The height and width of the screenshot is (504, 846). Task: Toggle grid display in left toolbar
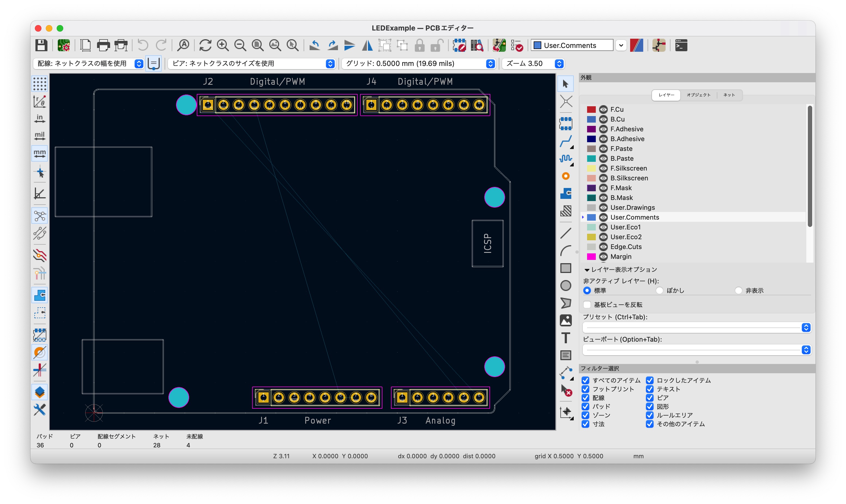pyautogui.click(x=40, y=84)
